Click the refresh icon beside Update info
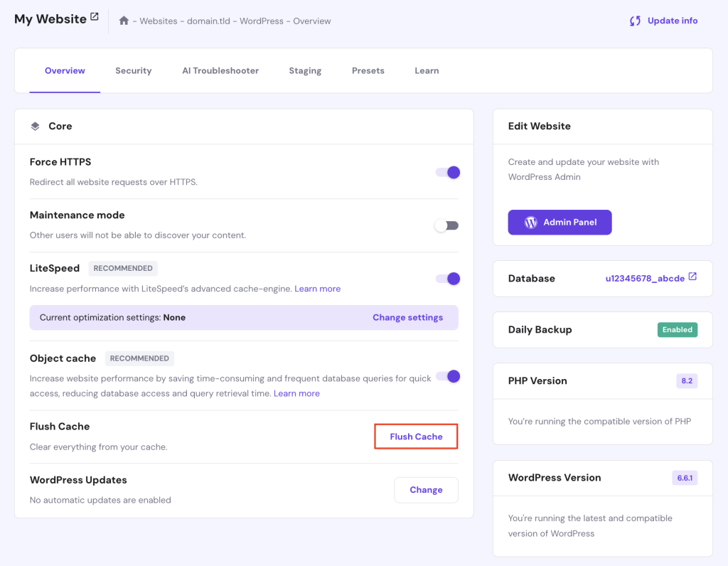The image size is (728, 566). click(x=634, y=21)
